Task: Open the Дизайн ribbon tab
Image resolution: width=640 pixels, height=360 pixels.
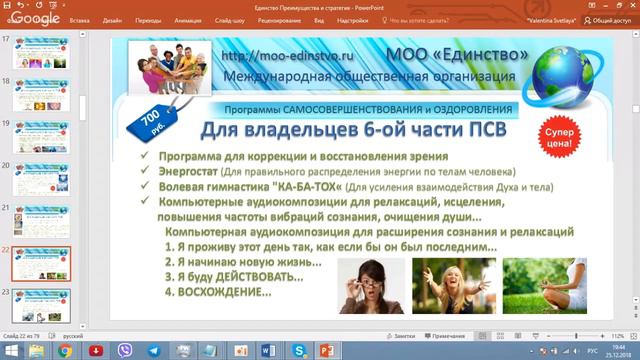Action: coord(112,20)
